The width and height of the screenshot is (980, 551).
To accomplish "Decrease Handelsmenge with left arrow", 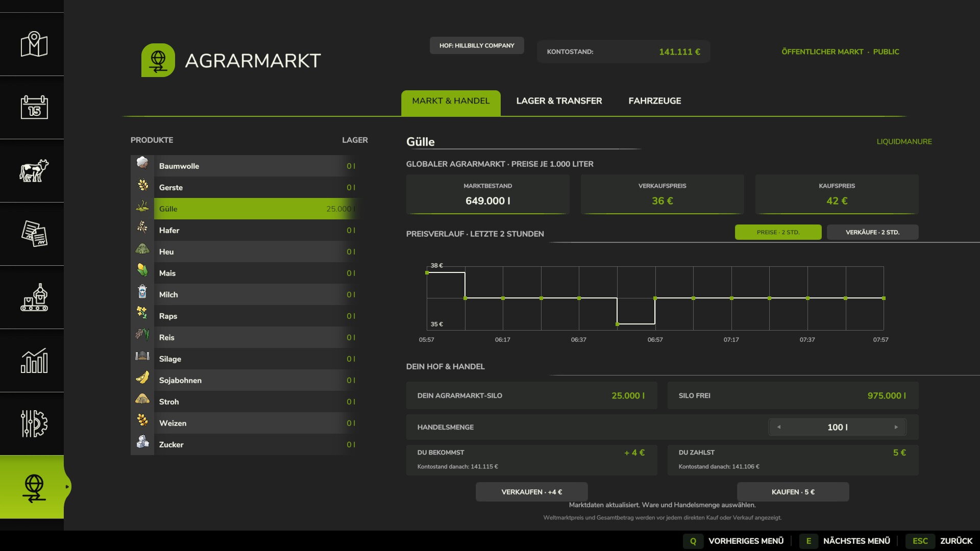I will [779, 427].
